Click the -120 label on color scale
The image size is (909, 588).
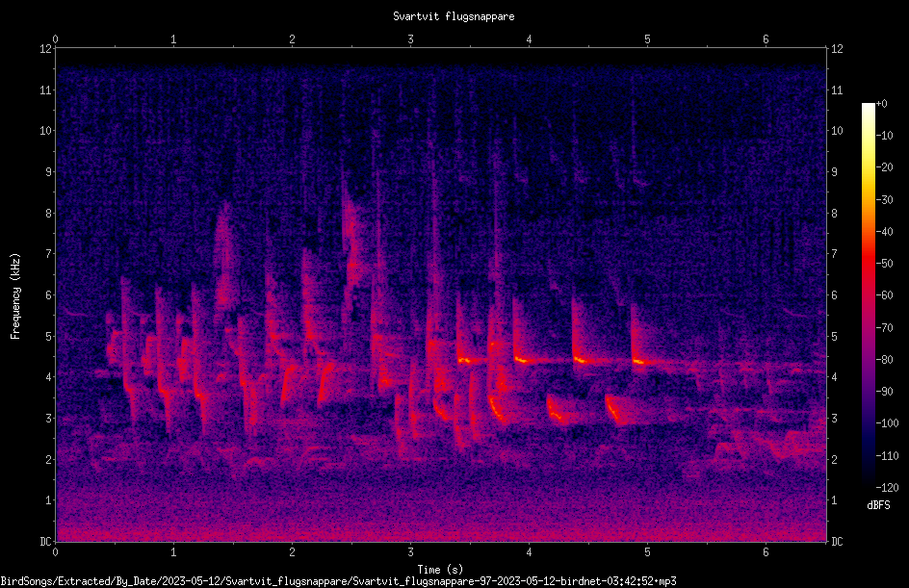tap(887, 487)
